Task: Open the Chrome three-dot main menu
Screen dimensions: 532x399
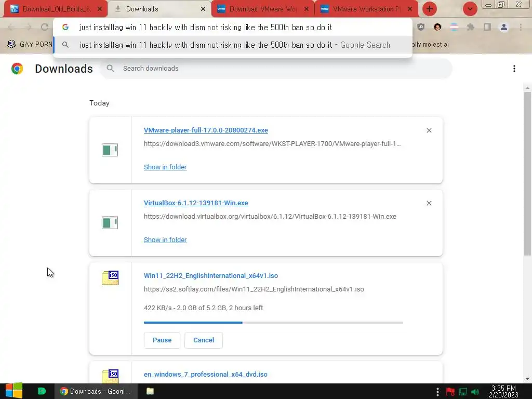Action: (x=521, y=27)
